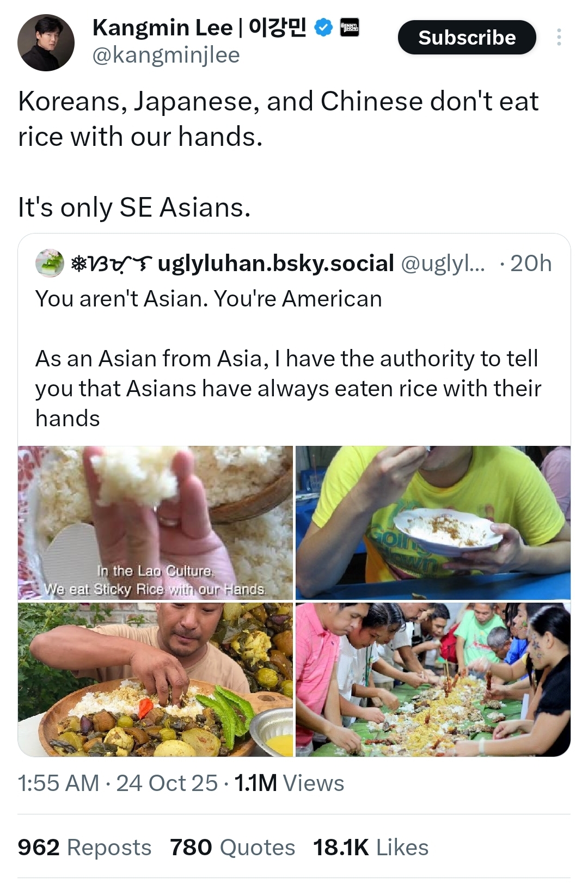This screenshot has width=588, height=883.
Task: Click the blue verified checkmark badge
Action: [x=323, y=27]
